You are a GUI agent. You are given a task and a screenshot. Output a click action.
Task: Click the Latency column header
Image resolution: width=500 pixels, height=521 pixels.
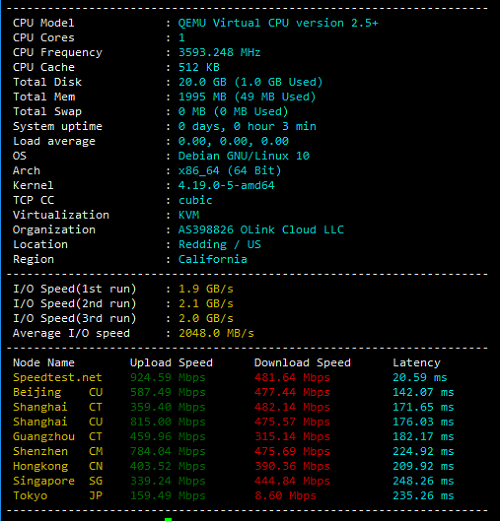pyautogui.click(x=416, y=363)
